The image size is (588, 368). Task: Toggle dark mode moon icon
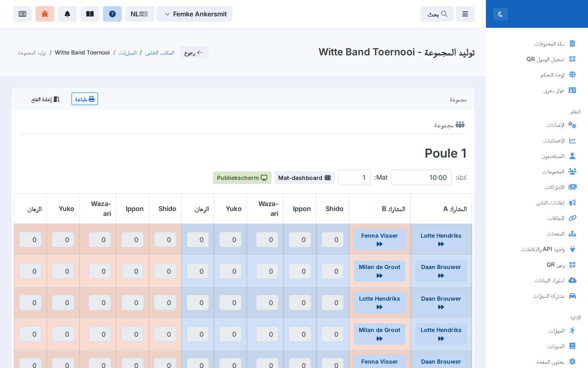click(x=500, y=14)
